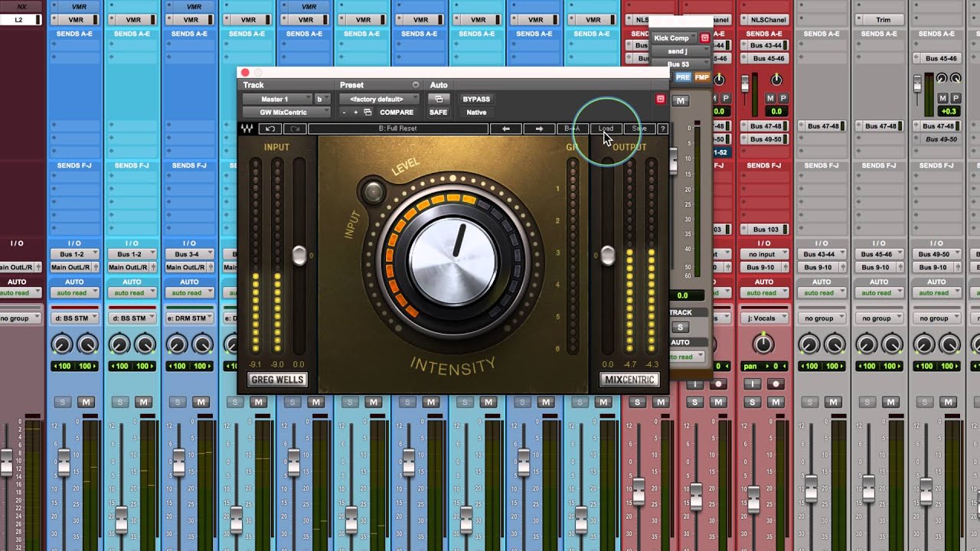Image resolution: width=980 pixels, height=551 pixels.
Task: Click the red target icon in Kick Comp window
Action: tap(705, 37)
